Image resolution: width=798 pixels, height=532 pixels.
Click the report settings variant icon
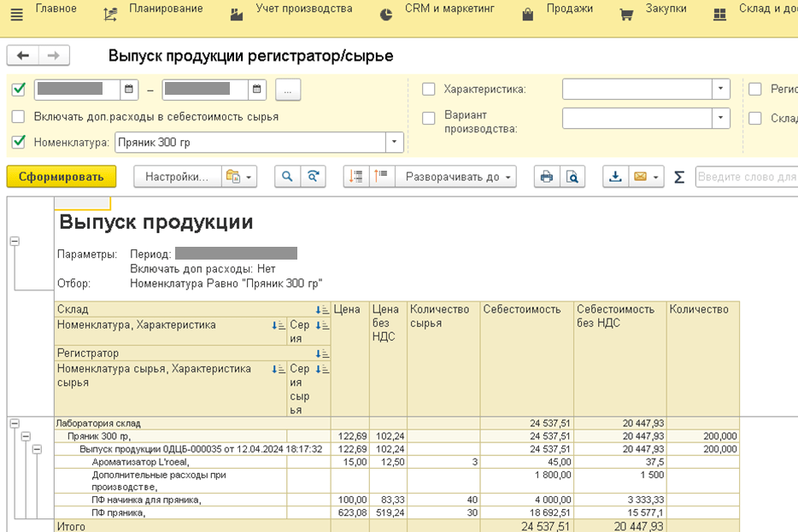click(x=233, y=177)
